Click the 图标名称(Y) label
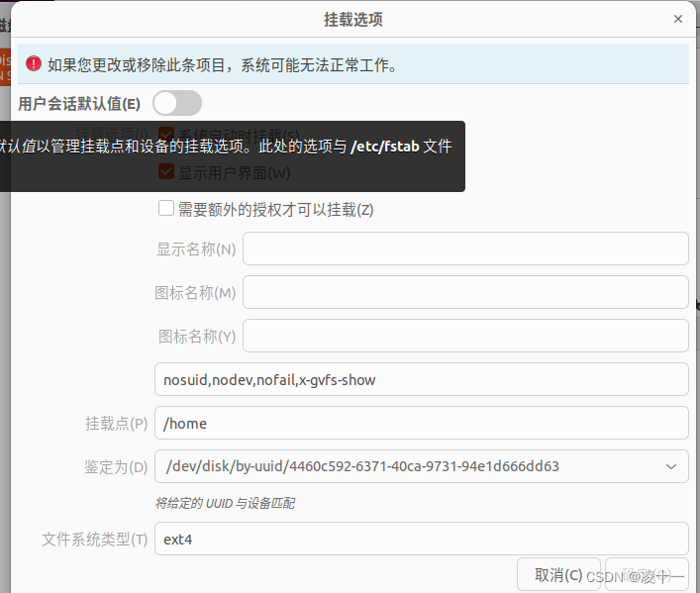Viewport: 700px width, 593px height. (x=197, y=337)
